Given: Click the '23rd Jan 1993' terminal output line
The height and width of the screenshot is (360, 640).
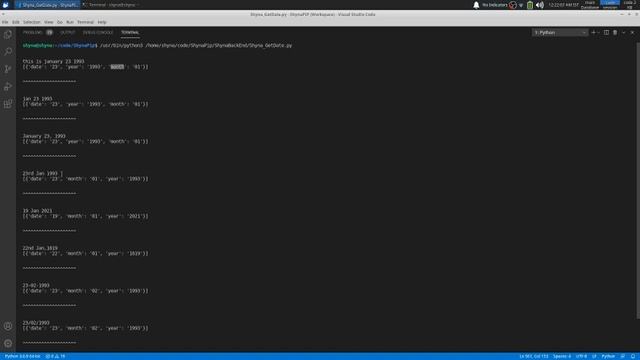Looking at the screenshot, I should [x=40, y=173].
